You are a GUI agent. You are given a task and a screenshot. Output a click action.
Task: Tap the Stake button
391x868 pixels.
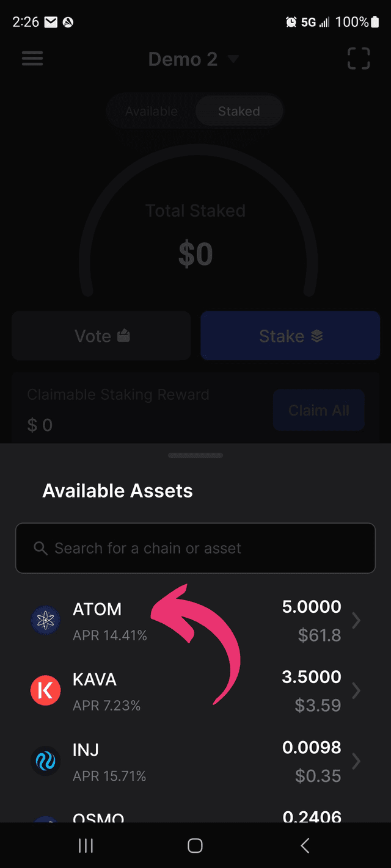[290, 335]
